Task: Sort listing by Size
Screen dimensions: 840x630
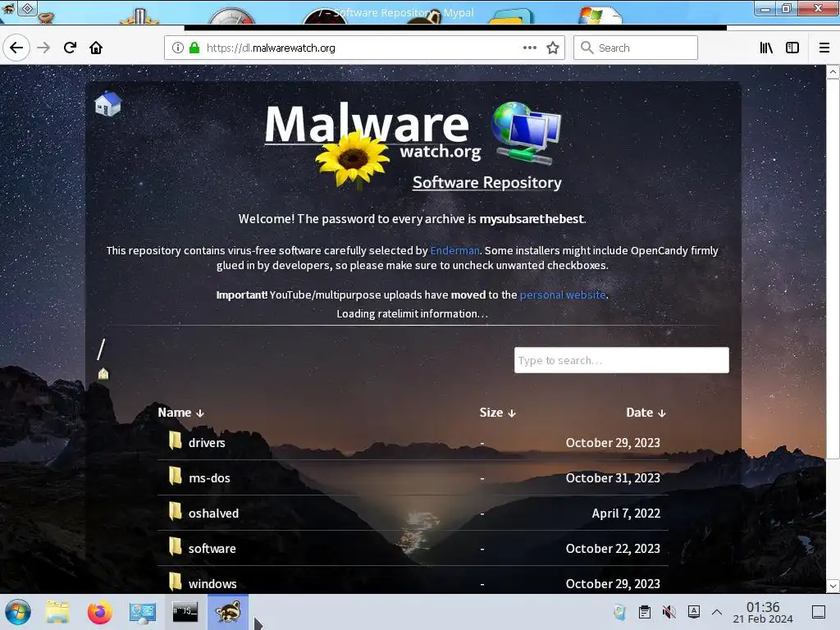Action: point(497,413)
